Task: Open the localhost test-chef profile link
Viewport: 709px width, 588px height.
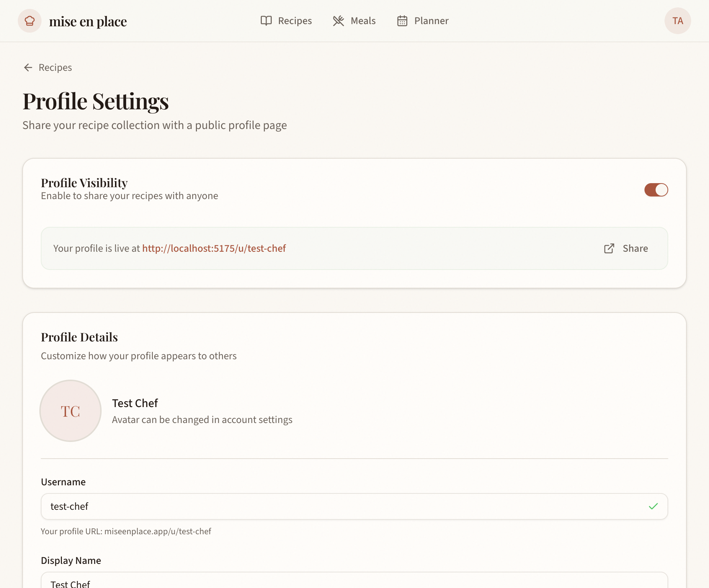Action: (x=214, y=248)
